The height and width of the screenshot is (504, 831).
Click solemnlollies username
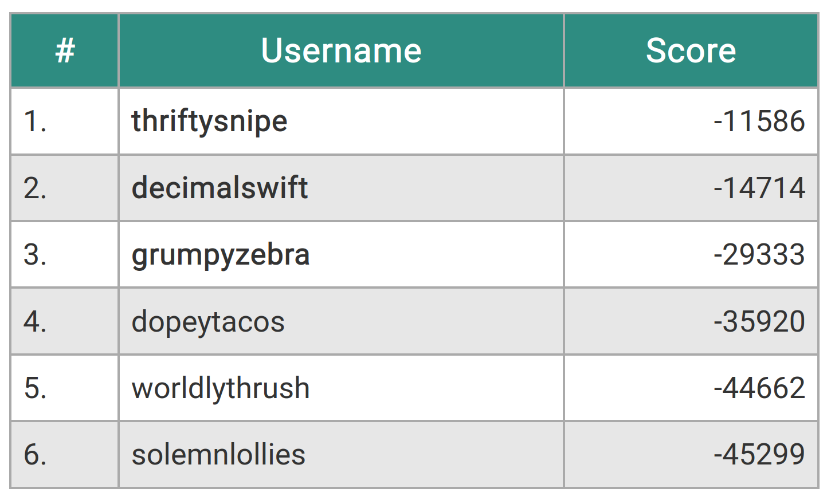pyautogui.click(x=218, y=455)
